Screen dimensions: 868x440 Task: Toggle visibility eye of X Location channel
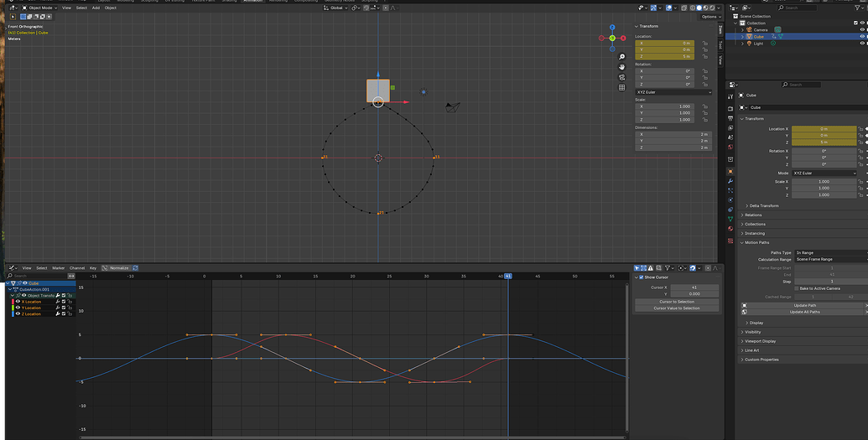pyautogui.click(x=18, y=302)
